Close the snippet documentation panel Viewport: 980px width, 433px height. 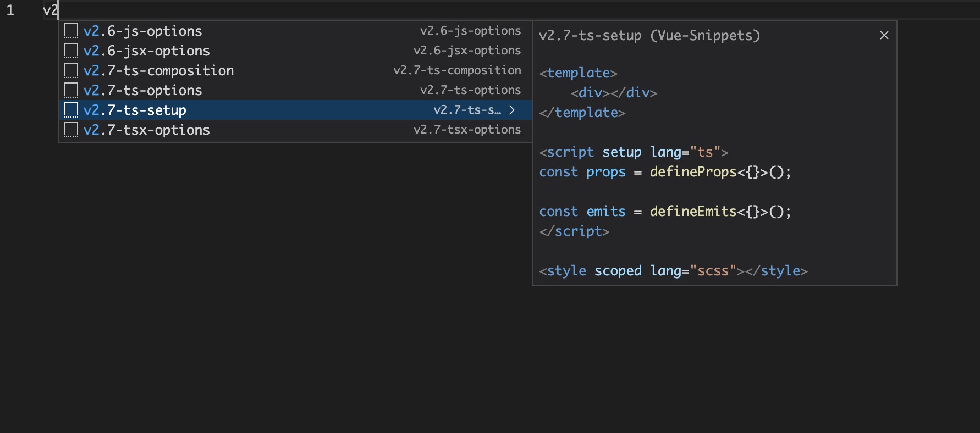pyautogui.click(x=884, y=36)
